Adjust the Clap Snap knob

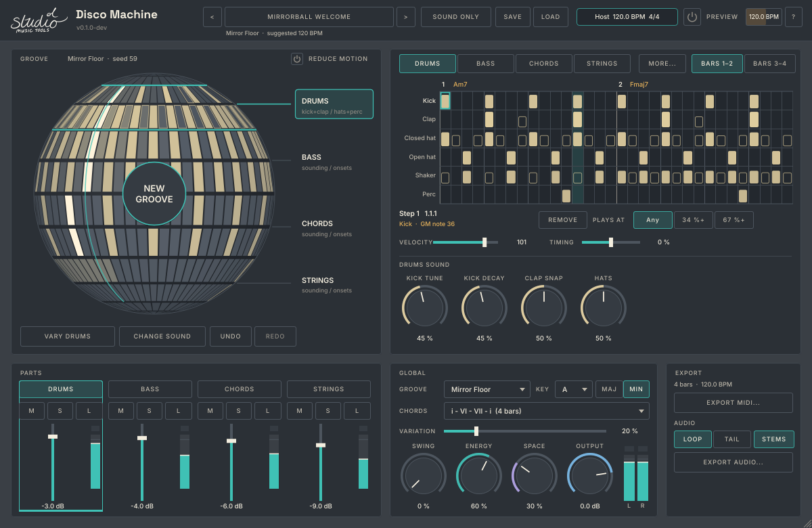pyautogui.click(x=543, y=307)
